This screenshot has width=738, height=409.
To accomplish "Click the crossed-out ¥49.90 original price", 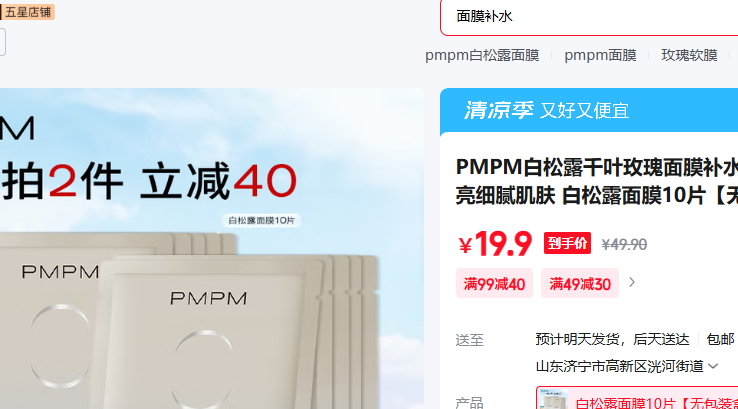I will (x=624, y=244).
